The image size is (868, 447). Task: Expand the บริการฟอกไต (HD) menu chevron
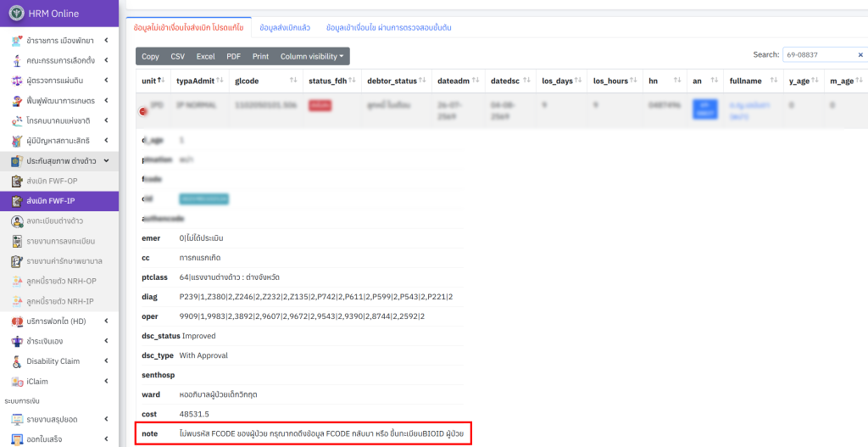point(106,321)
